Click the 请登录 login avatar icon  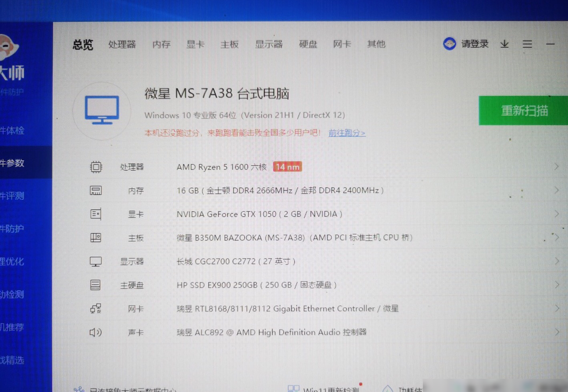(450, 44)
